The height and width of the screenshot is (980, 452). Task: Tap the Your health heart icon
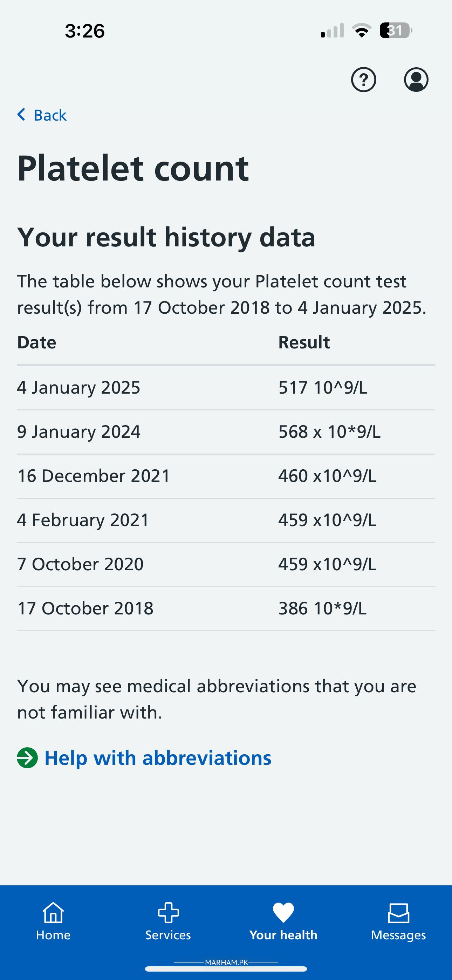[283, 913]
